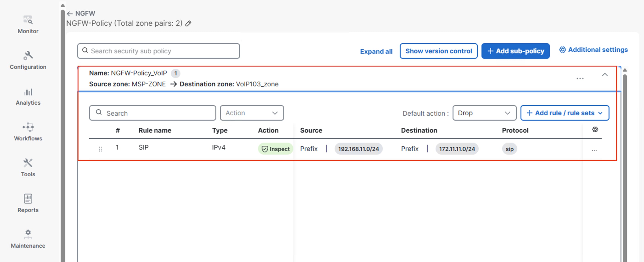Click the MSP-ZONE source zone text
This screenshot has width=644, height=262.
click(x=148, y=84)
